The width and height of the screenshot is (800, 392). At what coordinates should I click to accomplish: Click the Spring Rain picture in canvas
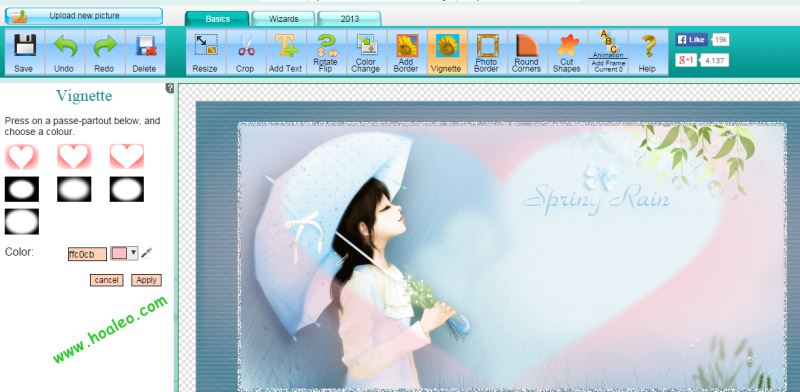511,257
